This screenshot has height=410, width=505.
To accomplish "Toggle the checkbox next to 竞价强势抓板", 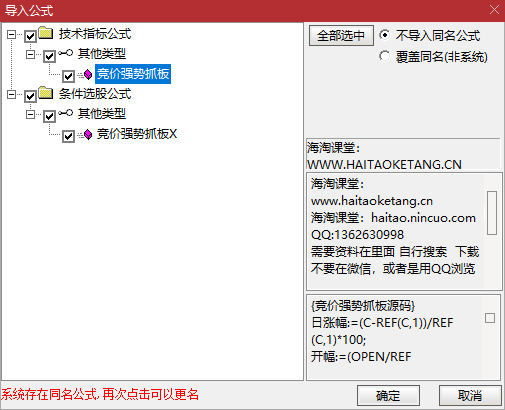I will pyautogui.click(x=68, y=76).
